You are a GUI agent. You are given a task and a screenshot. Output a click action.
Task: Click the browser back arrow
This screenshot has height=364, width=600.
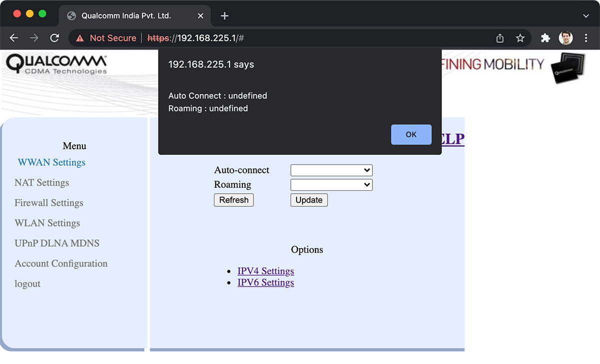[14, 38]
